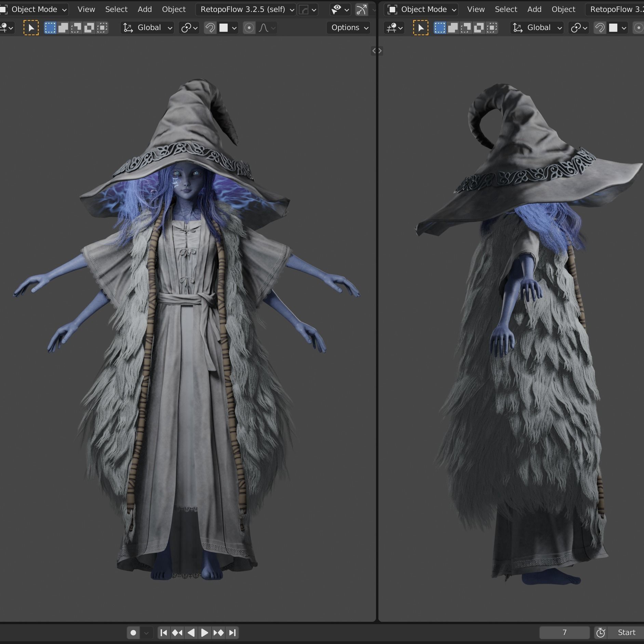Select the Select Box tool in right viewport
This screenshot has height=644, width=644.
421,28
